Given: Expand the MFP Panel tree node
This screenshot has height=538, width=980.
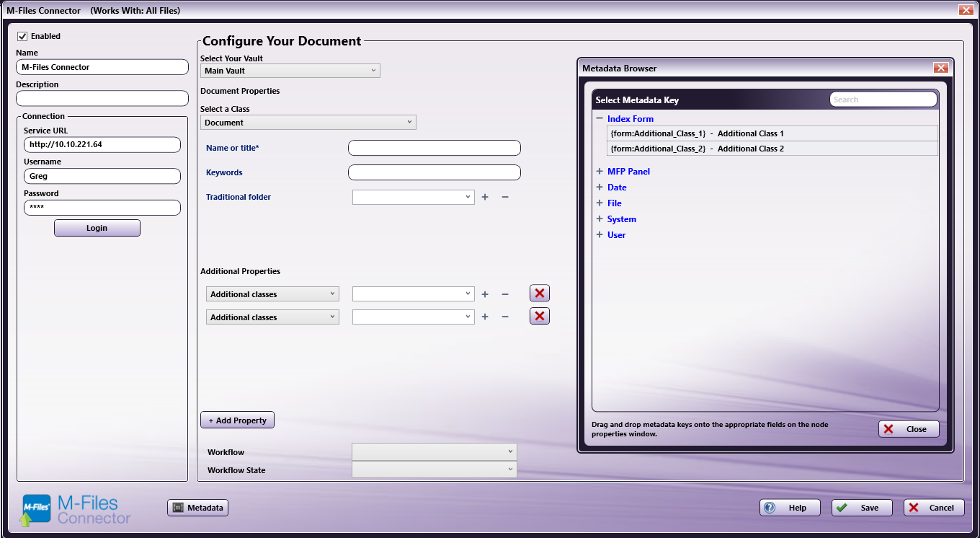Looking at the screenshot, I should pyautogui.click(x=599, y=172).
